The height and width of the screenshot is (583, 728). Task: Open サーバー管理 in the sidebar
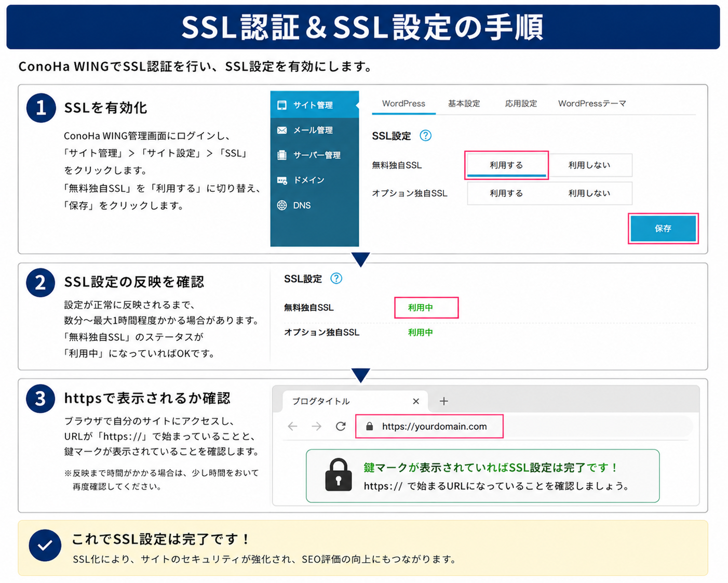[314, 155]
